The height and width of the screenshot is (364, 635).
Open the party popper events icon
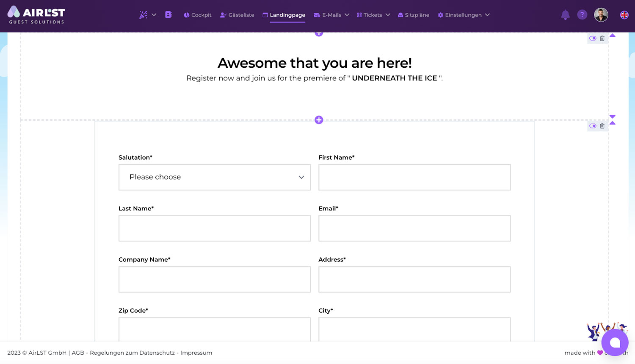[144, 15]
